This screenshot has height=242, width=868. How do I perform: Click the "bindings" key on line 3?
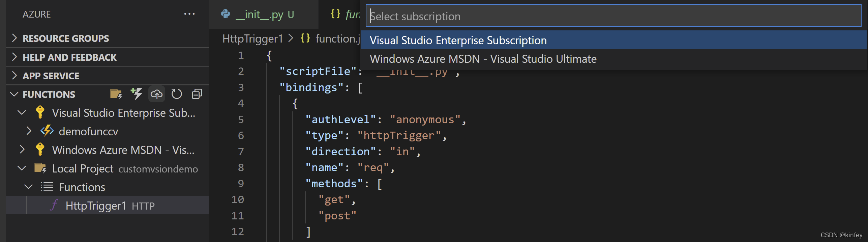click(311, 87)
